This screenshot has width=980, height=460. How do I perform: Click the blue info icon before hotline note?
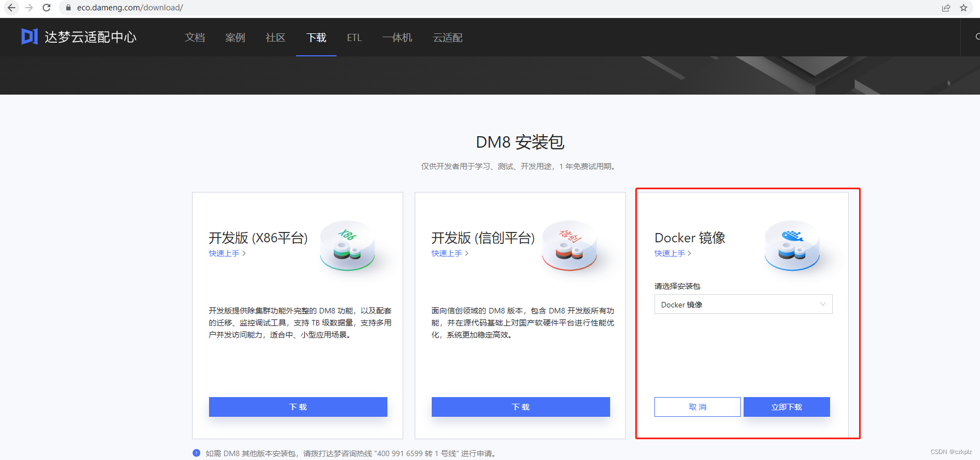(x=196, y=453)
